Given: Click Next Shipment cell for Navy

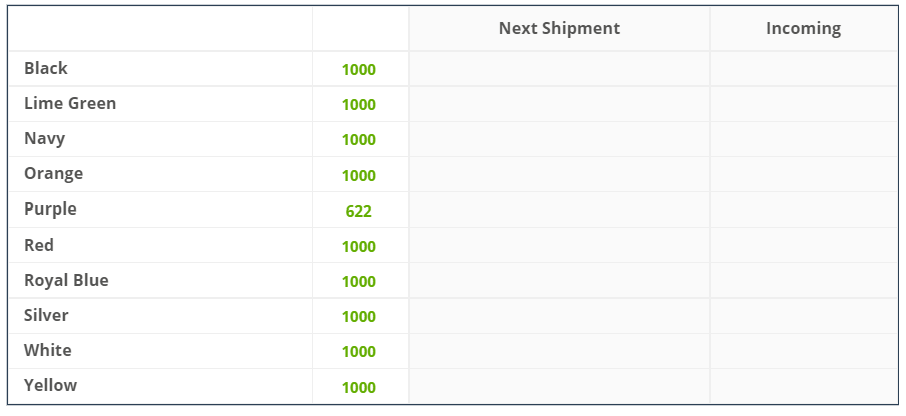Looking at the screenshot, I should [x=559, y=139].
